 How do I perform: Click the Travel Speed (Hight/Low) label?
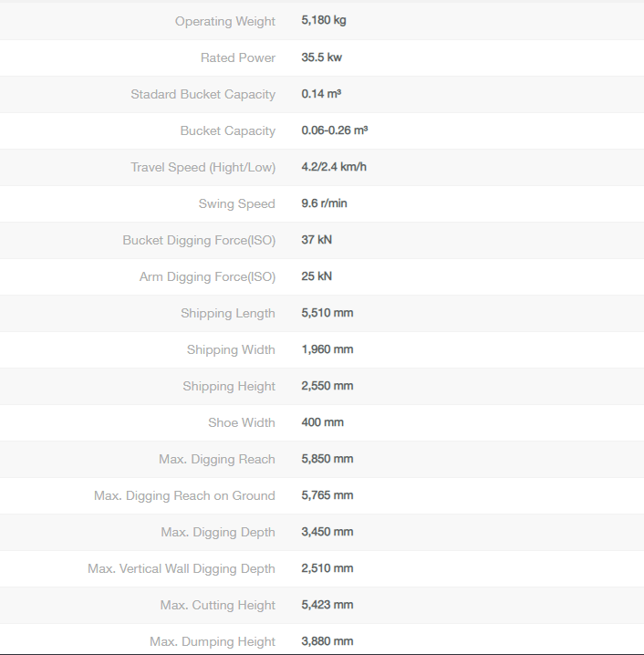203,168
